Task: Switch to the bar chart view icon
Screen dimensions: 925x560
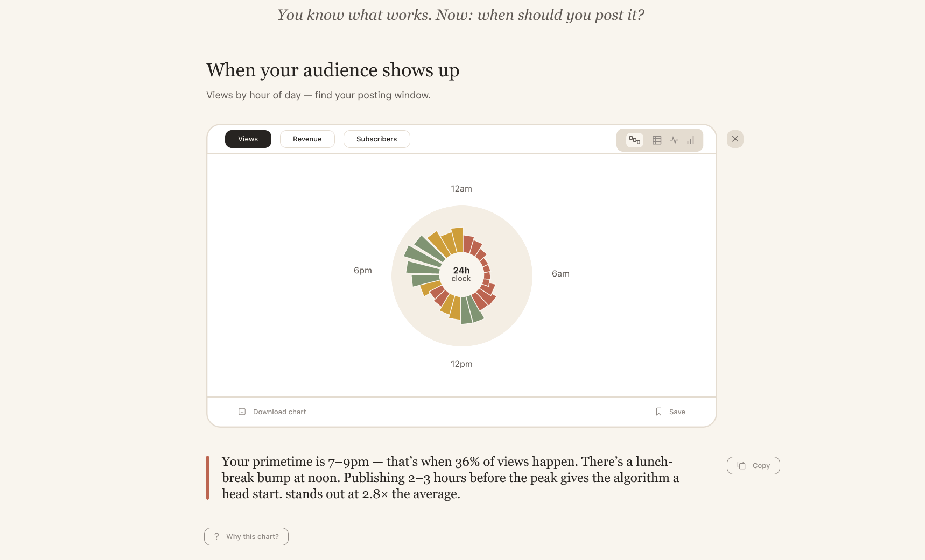Action: click(690, 140)
